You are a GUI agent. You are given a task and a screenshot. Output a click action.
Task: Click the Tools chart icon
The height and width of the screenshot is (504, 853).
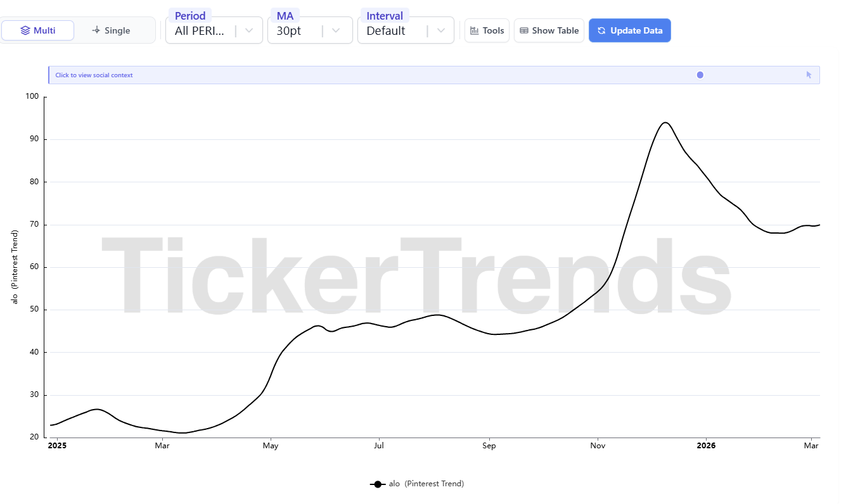point(475,30)
